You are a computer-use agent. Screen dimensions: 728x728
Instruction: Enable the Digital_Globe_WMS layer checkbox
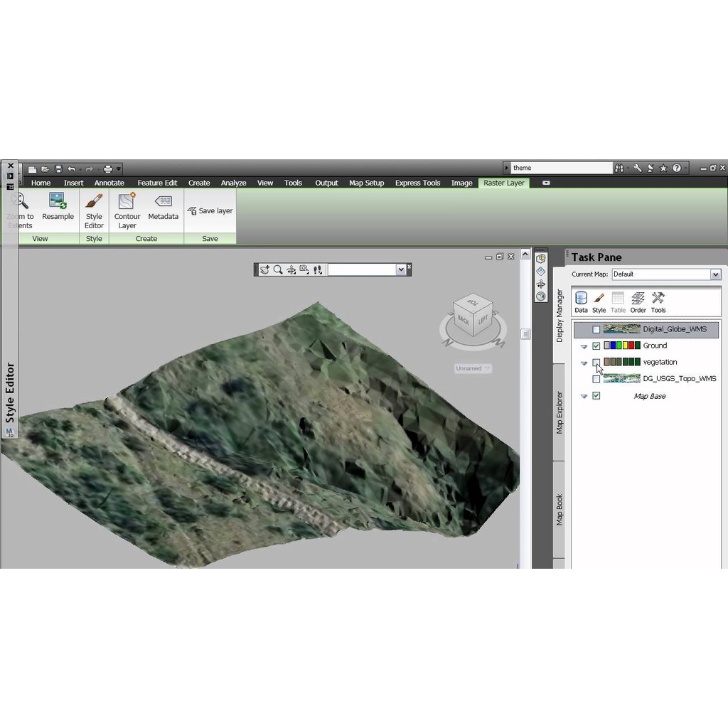tap(596, 330)
